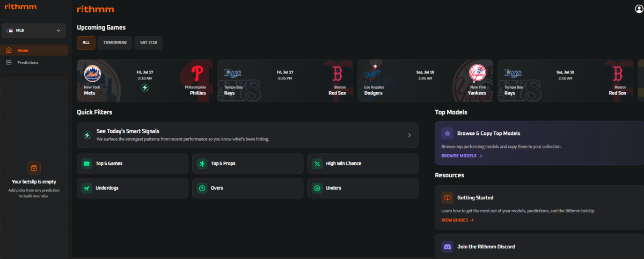Image resolution: width=644 pixels, height=259 pixels.
Task: Open the Top 5 Games filter
Action: (x=133, y=163)
